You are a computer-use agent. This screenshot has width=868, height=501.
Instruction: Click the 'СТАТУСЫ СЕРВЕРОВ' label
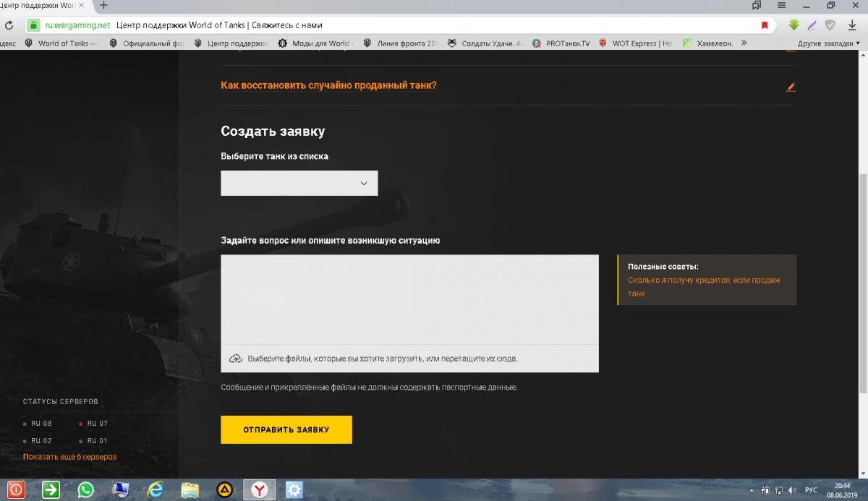tap(60, 401)
